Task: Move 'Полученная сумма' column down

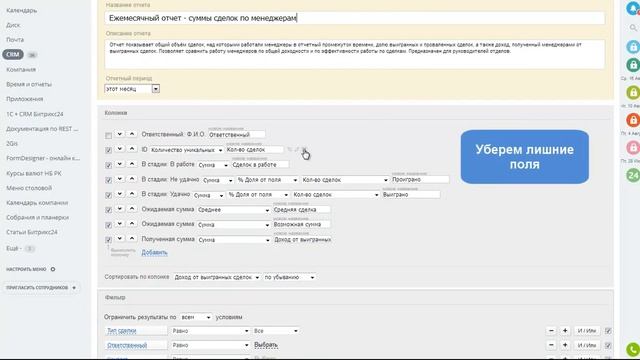Action: pyautogui.click(x=120, y=239)
